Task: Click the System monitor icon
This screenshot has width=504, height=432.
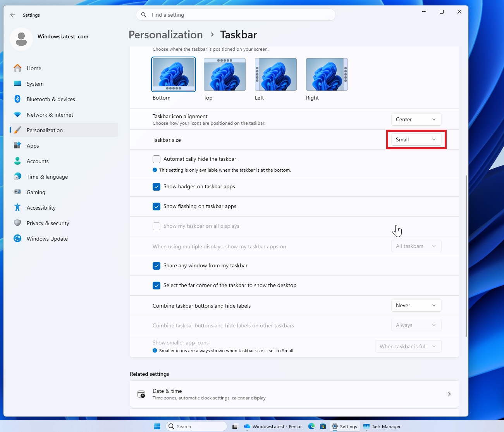Action: [17, 84]
